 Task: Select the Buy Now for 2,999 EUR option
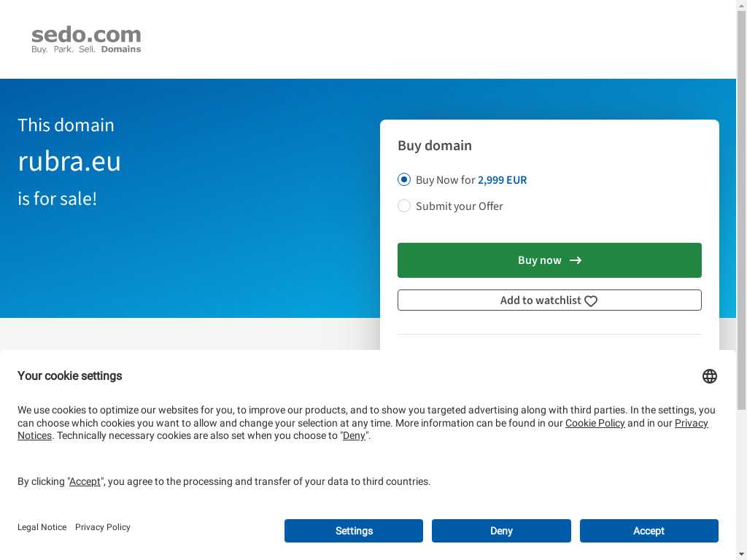[x=404, y=179]
